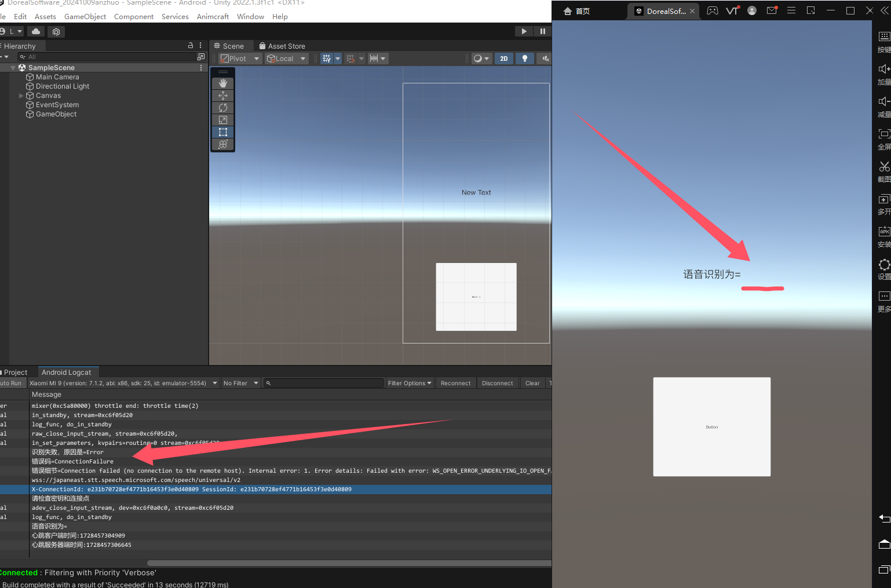Open grid visibility options dropdown arrow
This screenshot has height=588, width=891.
338,59
